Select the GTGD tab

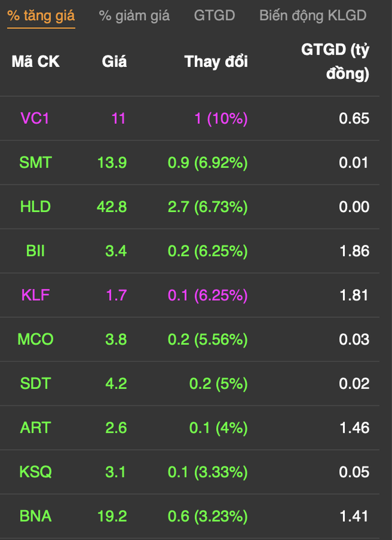[214, 16]
